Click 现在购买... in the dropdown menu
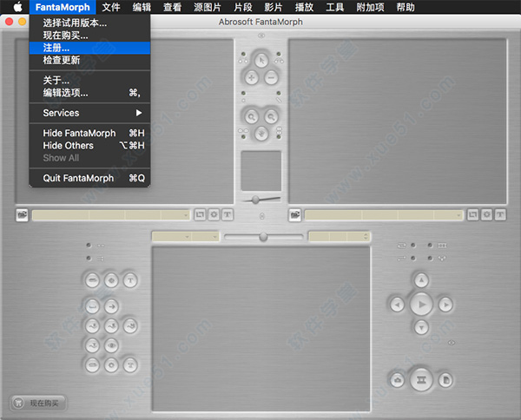 tap(89, 36)
